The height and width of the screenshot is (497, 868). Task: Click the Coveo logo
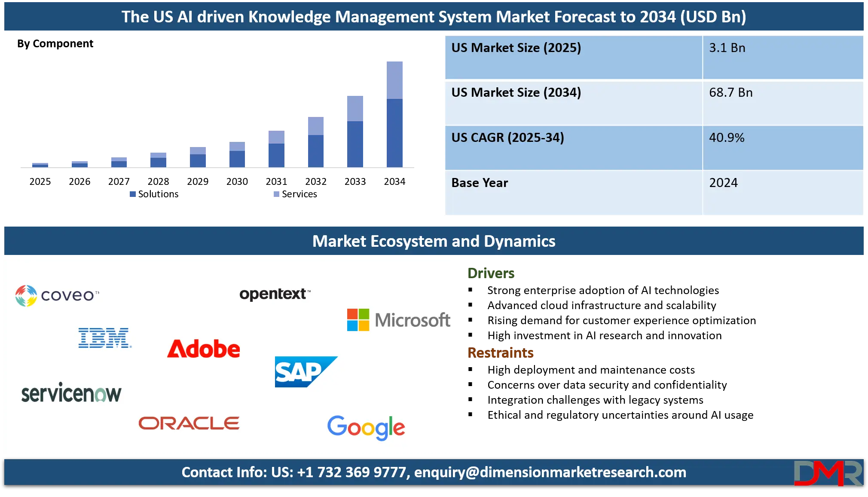click(x=57, y=295)
